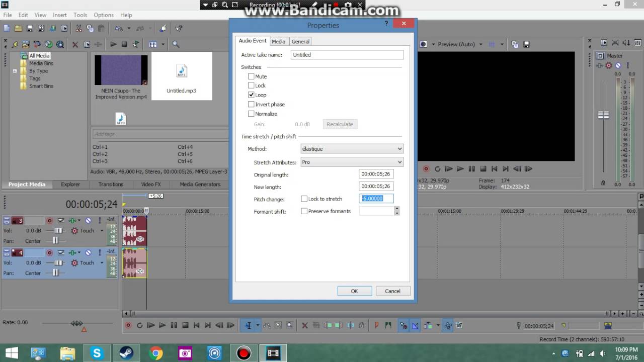Enable the Normalize checkbox
The image size is (644, 362).
pyautogui.click(x=251, y=114)
